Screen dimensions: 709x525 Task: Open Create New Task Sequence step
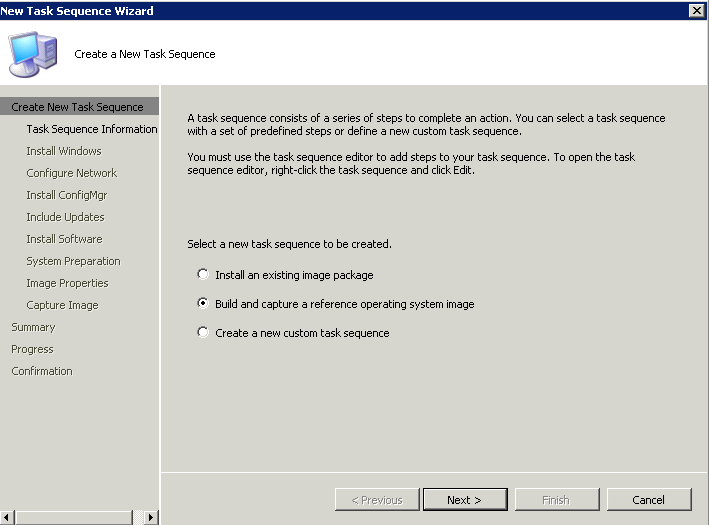[77, 107]
